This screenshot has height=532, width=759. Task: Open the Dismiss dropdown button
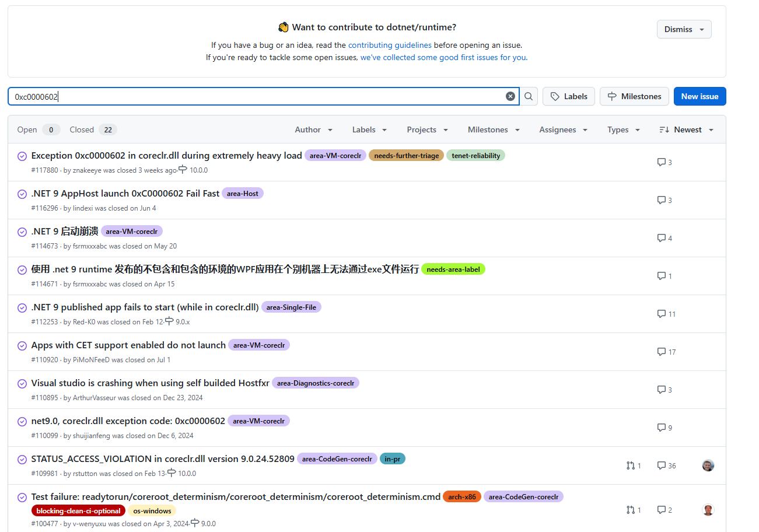coord(684,29)
